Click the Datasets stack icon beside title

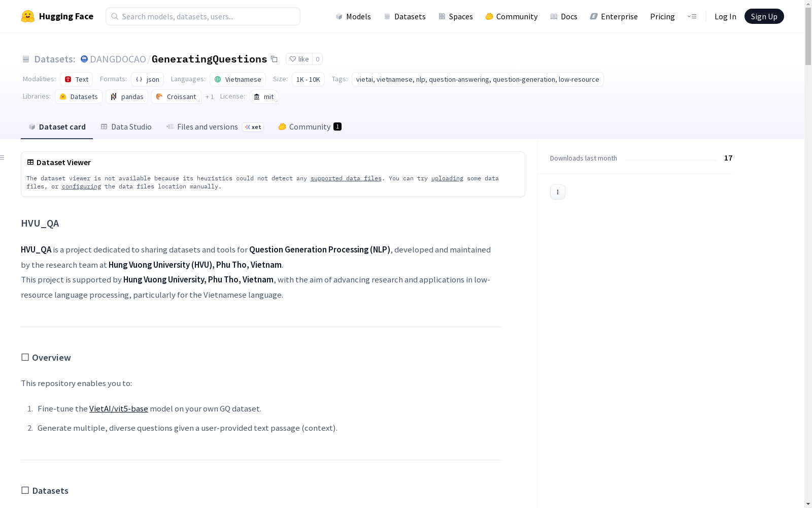(26, 59)
